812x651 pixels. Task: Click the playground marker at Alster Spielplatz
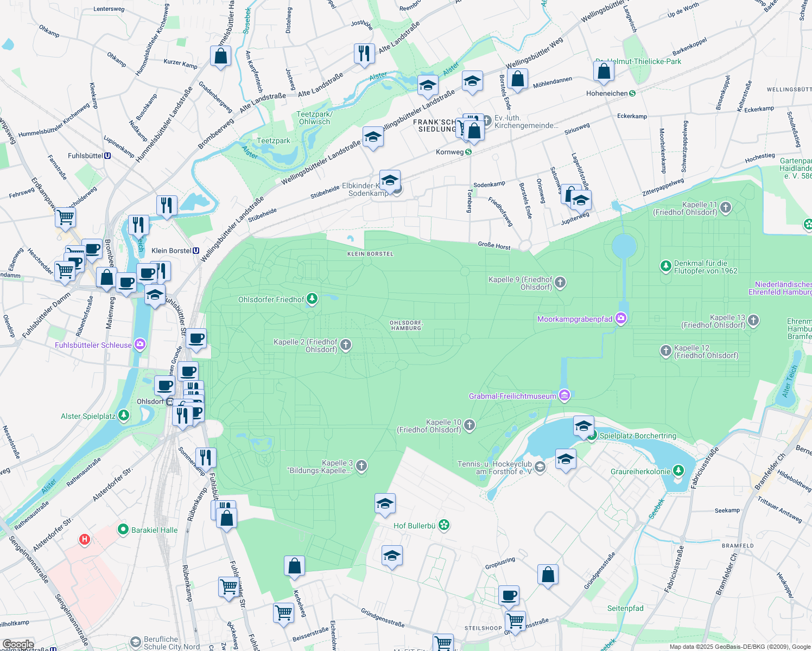point(123,415)
